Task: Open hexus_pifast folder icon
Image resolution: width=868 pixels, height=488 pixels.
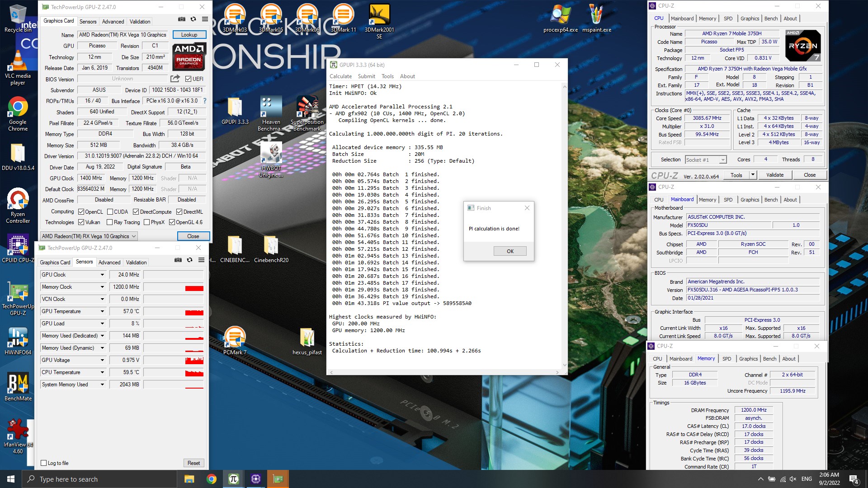Action: pyautogui.click(x=307, y=341)
